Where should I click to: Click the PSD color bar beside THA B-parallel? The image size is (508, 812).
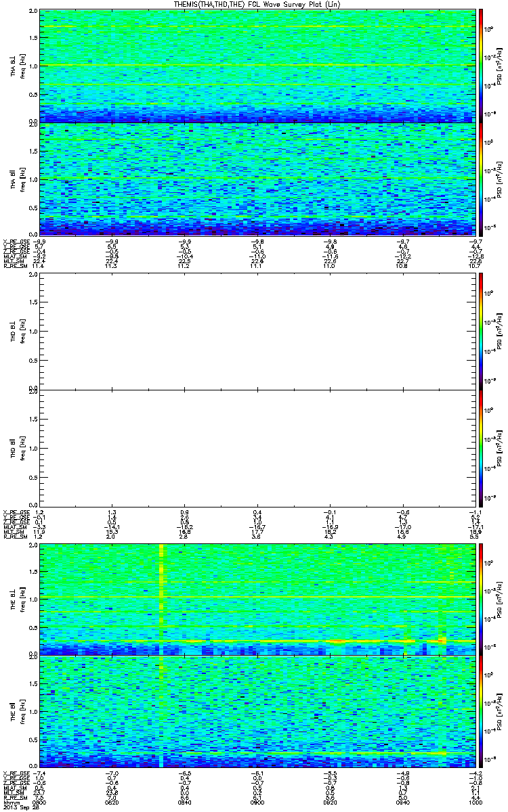pos(482,179)
